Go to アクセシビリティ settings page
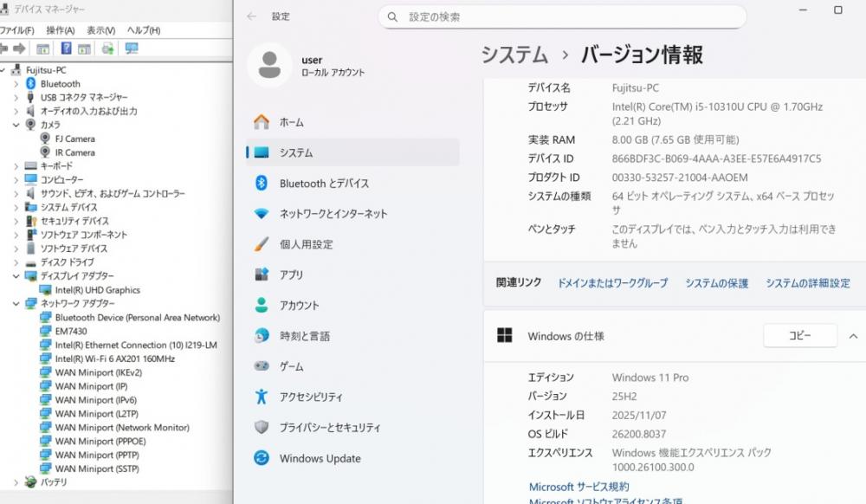The image size is (866, 504). click(x=311, y=397)
